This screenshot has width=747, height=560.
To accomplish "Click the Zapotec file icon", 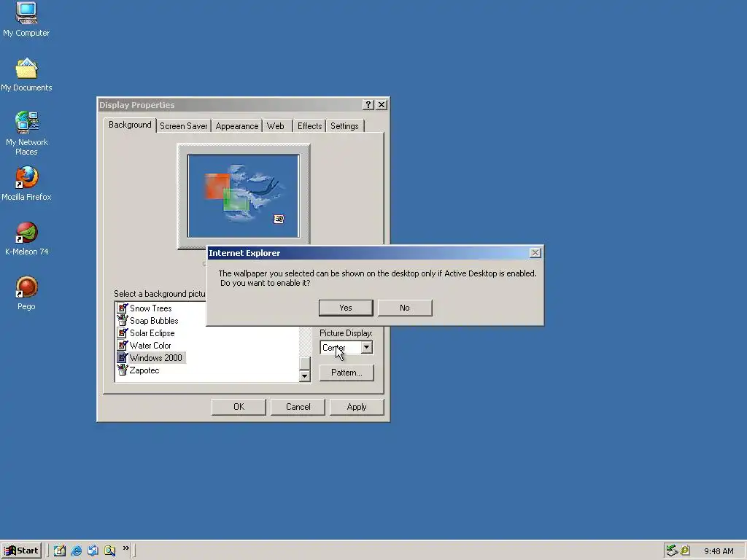I will 123,370.
